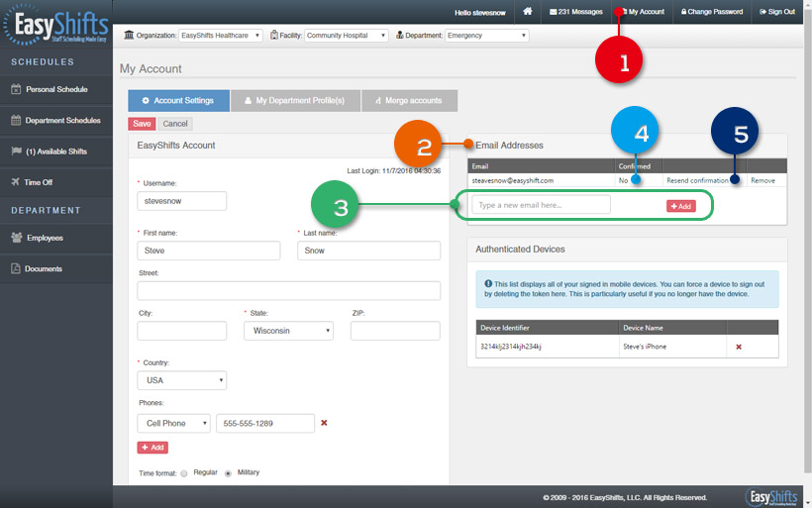This screenshot has height=508, width=812.
Task: Click the Department Schedules calendar icon
Action: coord(16,120)
